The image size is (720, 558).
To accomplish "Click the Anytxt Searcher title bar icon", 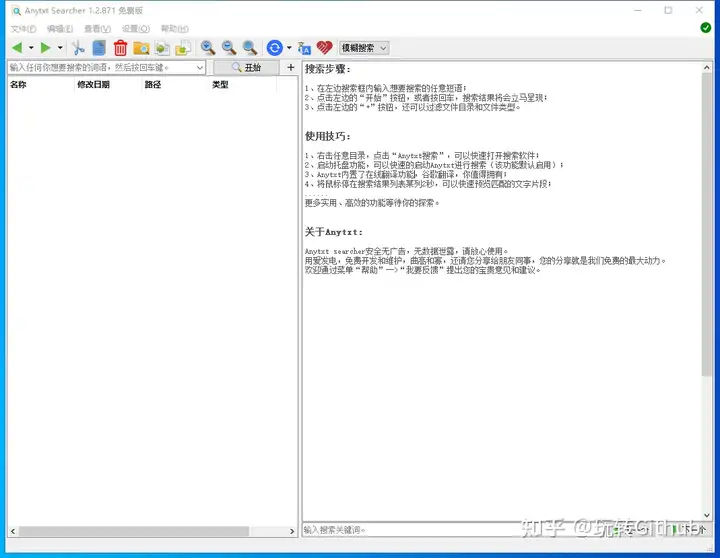I will [x=16, y=11].
